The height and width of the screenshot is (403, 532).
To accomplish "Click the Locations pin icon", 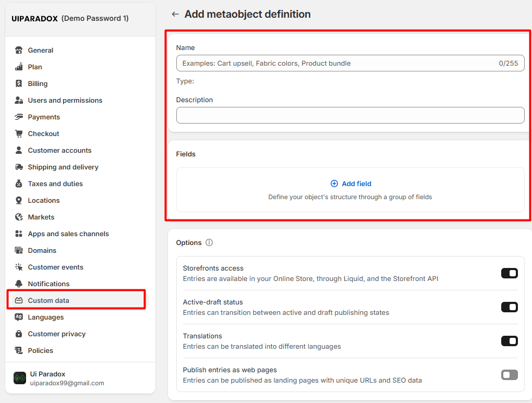I will pos(19,201).
